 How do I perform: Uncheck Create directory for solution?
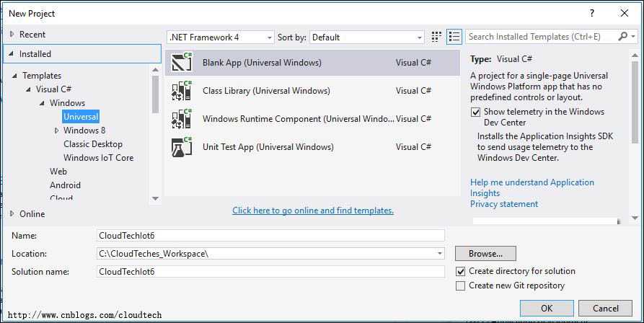460,272
